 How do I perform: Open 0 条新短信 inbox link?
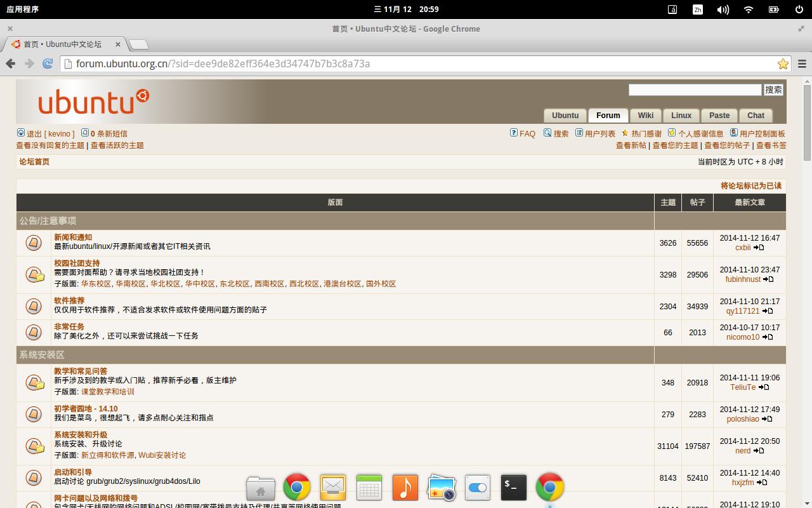[x=109, y=134]
